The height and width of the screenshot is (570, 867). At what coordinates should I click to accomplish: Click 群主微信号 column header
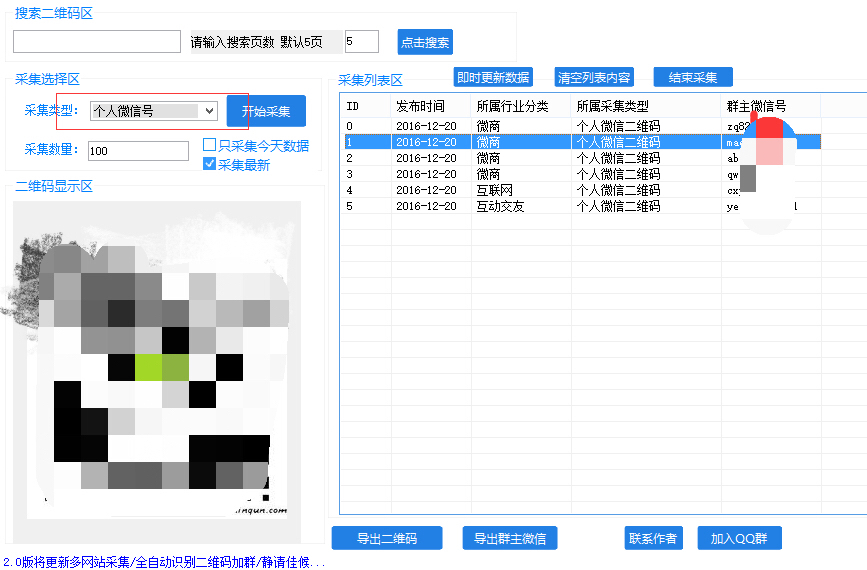(771, 106)
